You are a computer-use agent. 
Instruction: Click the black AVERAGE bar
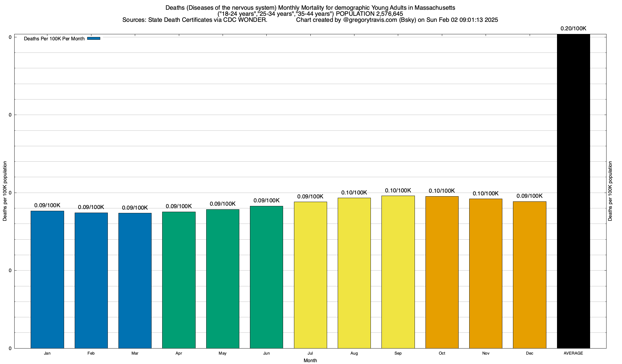coord(573,191)
